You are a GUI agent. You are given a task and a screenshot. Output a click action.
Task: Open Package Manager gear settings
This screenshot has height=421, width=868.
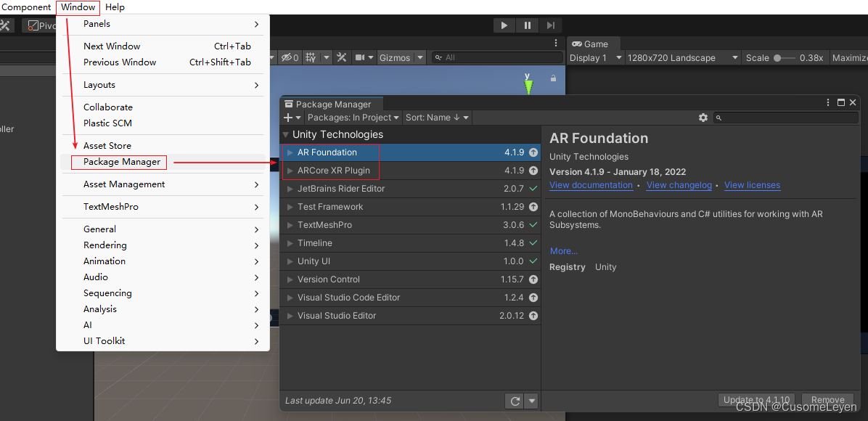click(703, 118)
